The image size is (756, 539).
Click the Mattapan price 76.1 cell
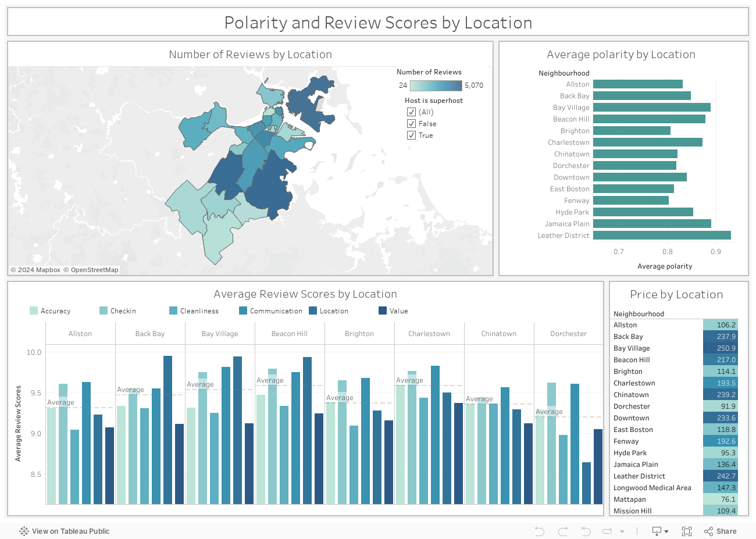pos(721,499)
